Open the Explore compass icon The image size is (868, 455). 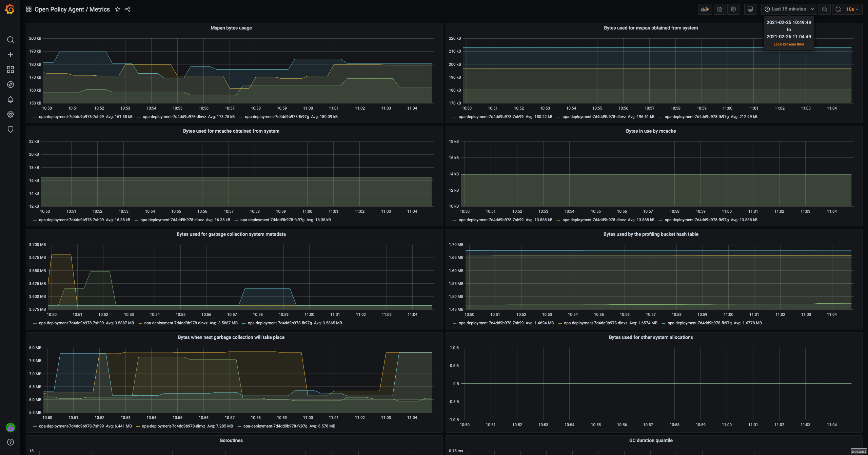[11, 84]
